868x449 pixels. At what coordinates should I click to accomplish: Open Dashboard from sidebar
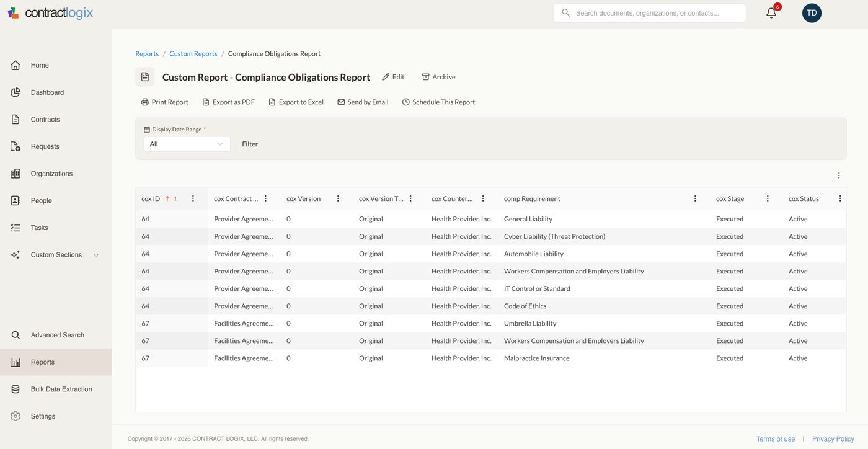coord(48,92)
